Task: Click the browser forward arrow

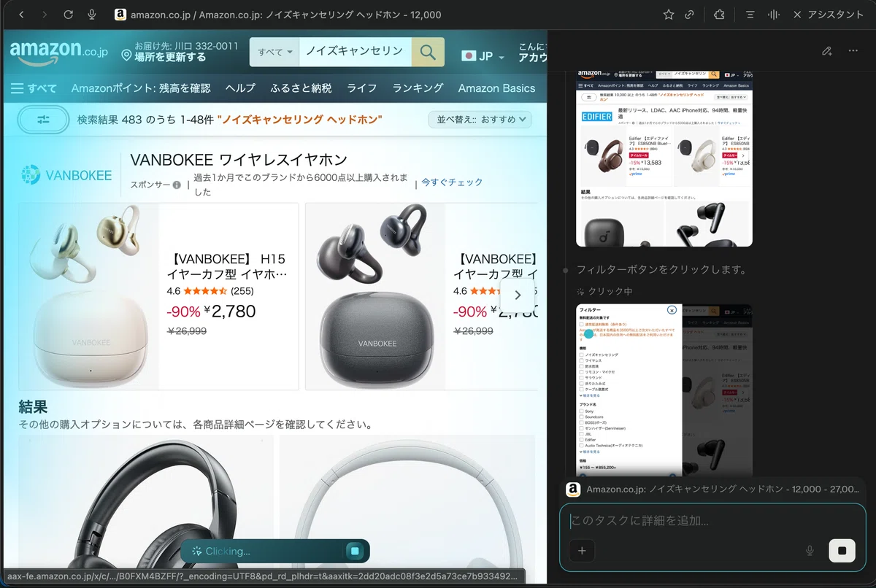Action: [x=45, y=15]
